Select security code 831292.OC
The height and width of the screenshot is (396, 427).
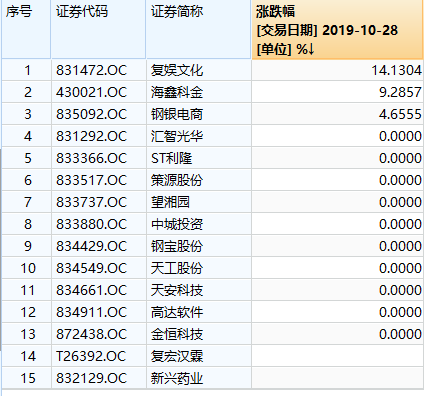(x=92, y=136)
